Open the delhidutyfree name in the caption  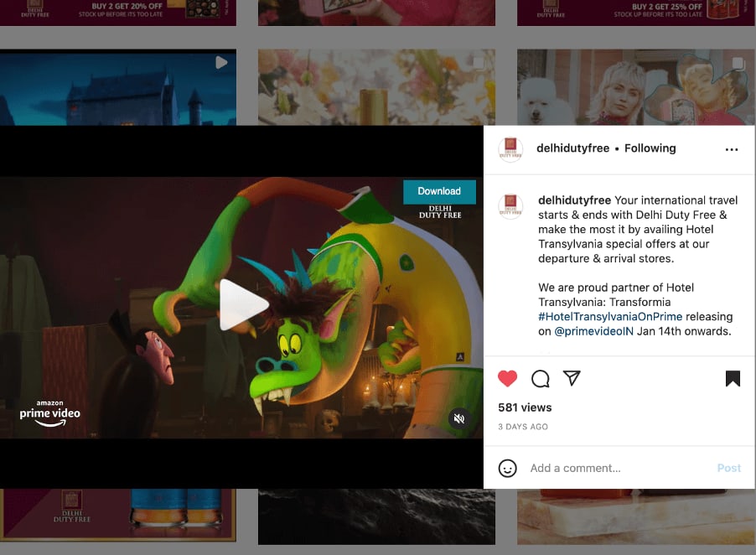click(574, 200)
